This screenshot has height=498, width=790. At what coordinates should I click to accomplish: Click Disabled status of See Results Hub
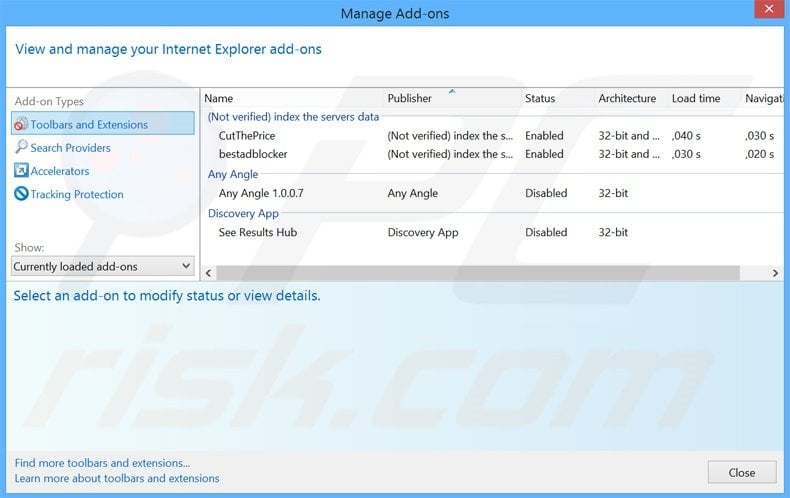[x=546, y=232]
